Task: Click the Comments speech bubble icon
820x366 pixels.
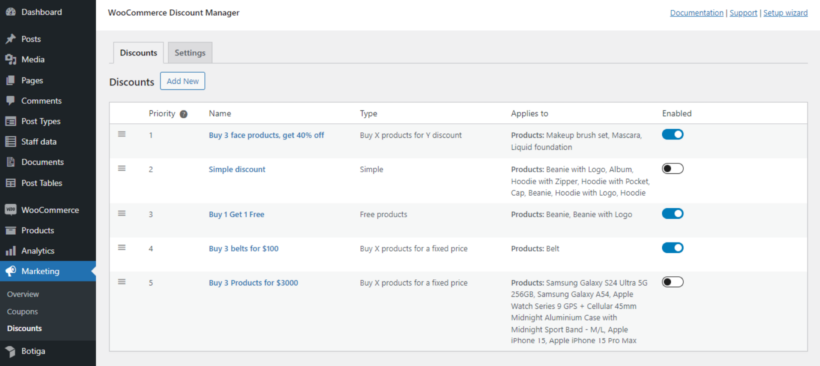Action: click(10, 100)
